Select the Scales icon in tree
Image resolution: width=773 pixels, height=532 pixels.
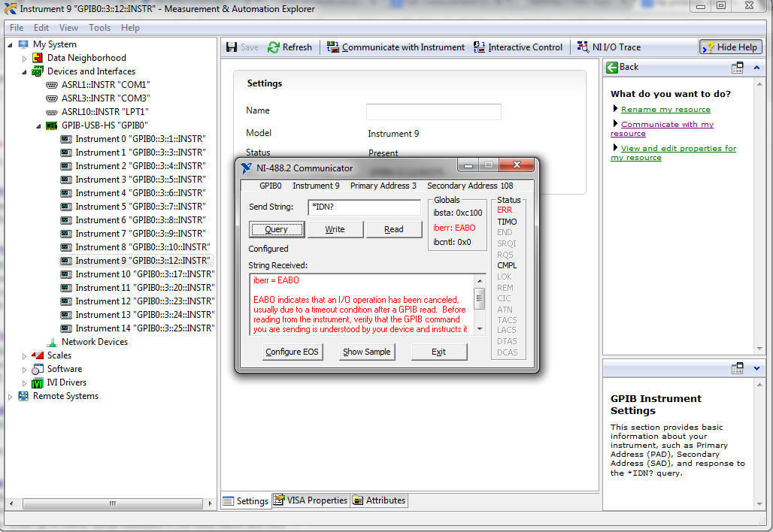pyautogui.click(x=38, y=355)
